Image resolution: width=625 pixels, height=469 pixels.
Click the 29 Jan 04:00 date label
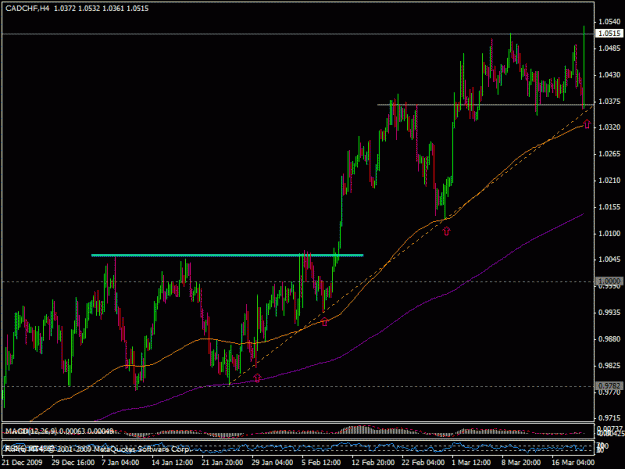point(272,463)
